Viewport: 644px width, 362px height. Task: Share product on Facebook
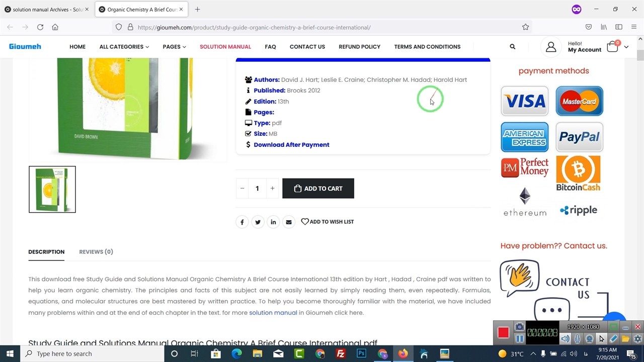click(242, 222)
